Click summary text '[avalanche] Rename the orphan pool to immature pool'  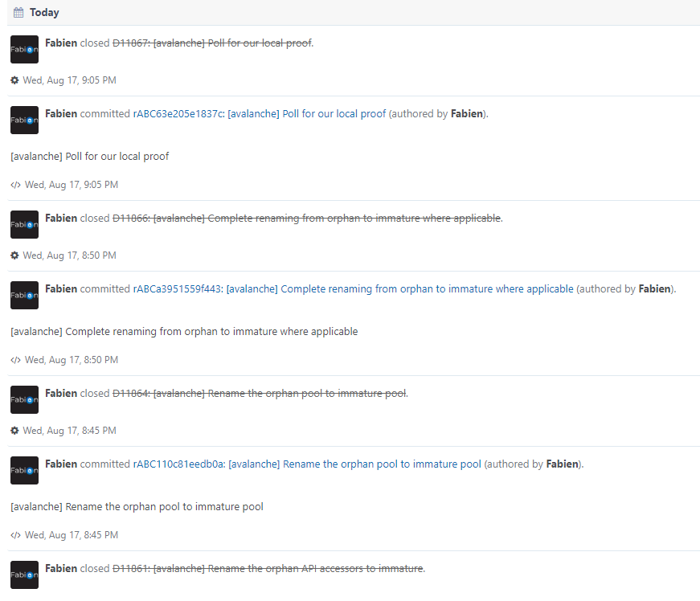(x=137, y=507)
